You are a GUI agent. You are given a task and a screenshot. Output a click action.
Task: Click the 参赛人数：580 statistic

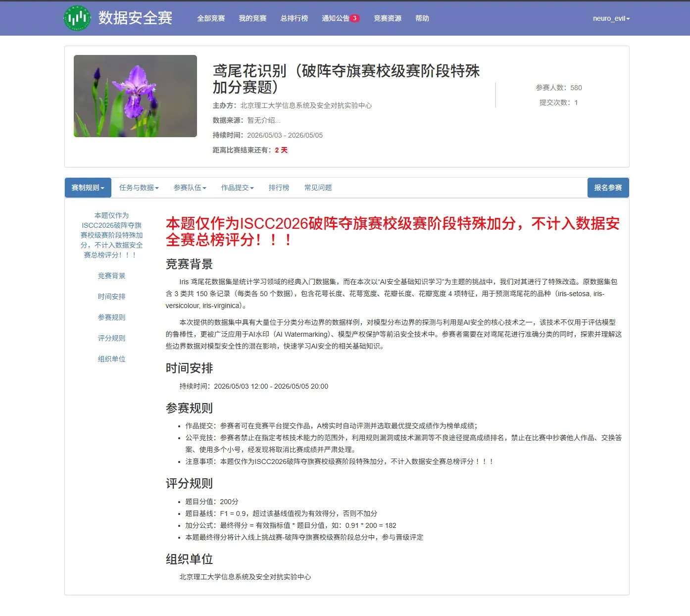(559, 88)
